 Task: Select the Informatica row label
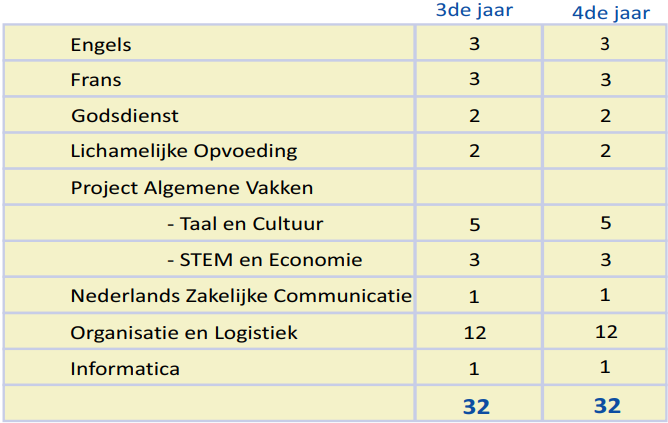(125, 369)
